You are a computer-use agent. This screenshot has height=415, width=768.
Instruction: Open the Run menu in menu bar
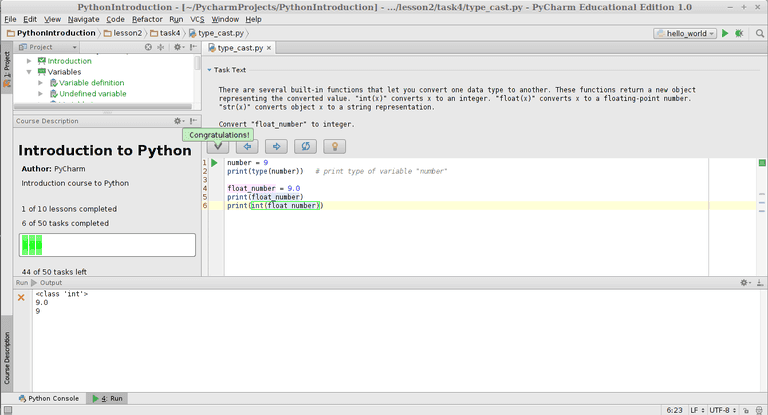point(176,19)
